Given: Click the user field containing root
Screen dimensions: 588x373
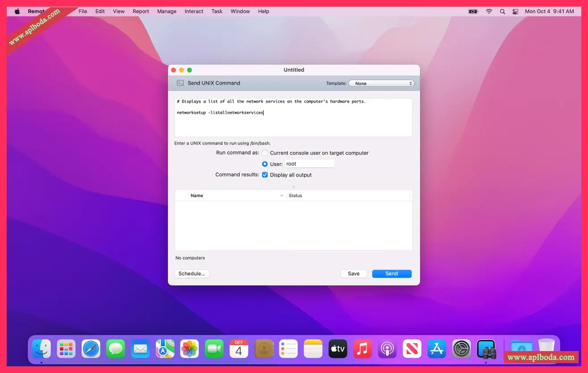Looking at the screenshot, I should coord(310,164).
